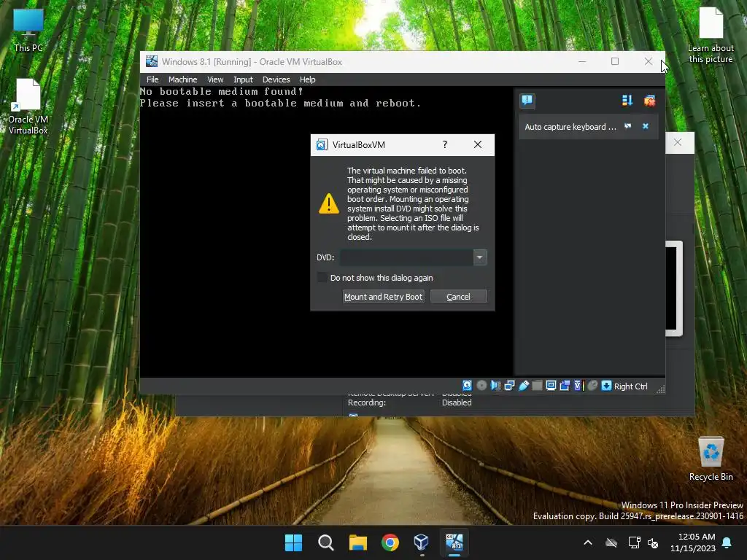
Task: Open the Help menu
Action: (307, 79)
